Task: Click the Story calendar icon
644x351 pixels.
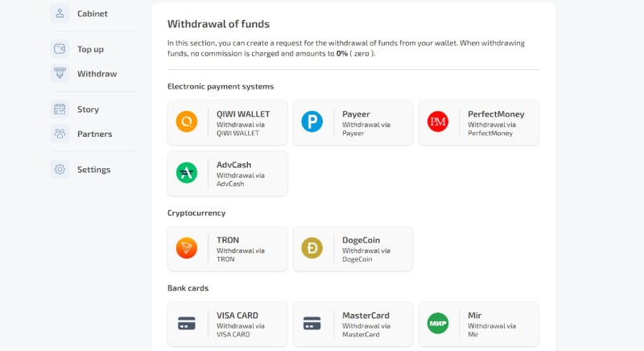Action: tap(60, 109)
